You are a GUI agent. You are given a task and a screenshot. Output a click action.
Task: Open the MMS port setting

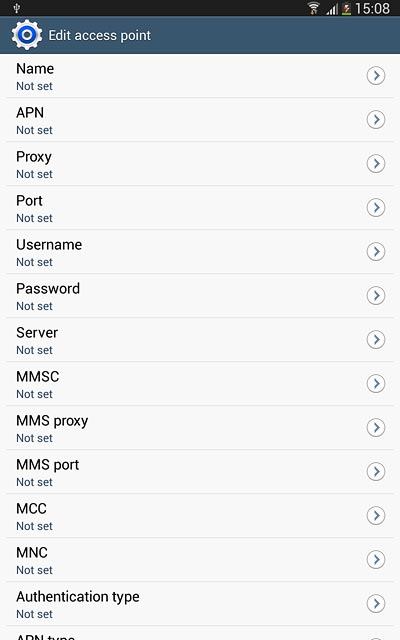point(200,472)
